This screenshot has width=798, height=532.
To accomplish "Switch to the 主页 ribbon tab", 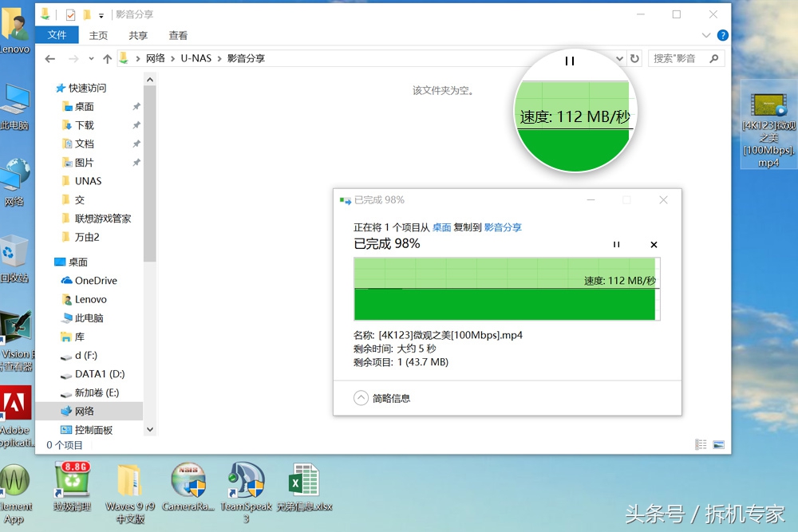I will coord(98,35).
